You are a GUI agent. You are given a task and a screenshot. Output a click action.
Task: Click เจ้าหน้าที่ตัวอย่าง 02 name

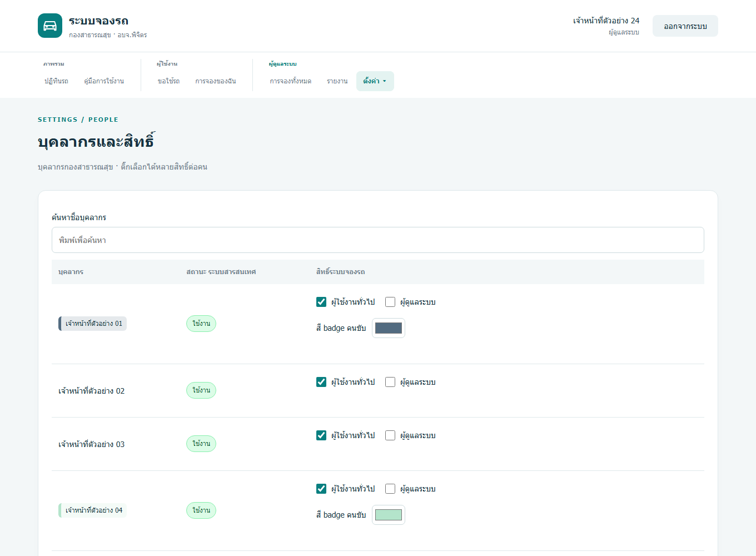[92, 391]
